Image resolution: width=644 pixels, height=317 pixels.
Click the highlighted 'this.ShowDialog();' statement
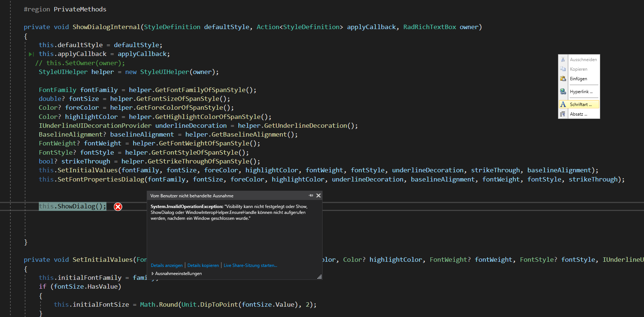click(x=72, y=207)
